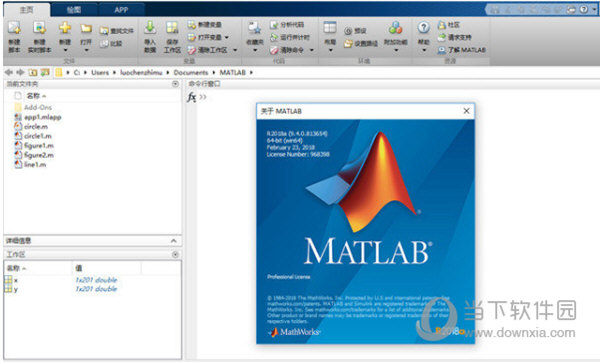Image resolution: width=600 pixels, height=362 pixels.
Task: Close the About MATLAB dialog
Action: (x=466, y=111)
